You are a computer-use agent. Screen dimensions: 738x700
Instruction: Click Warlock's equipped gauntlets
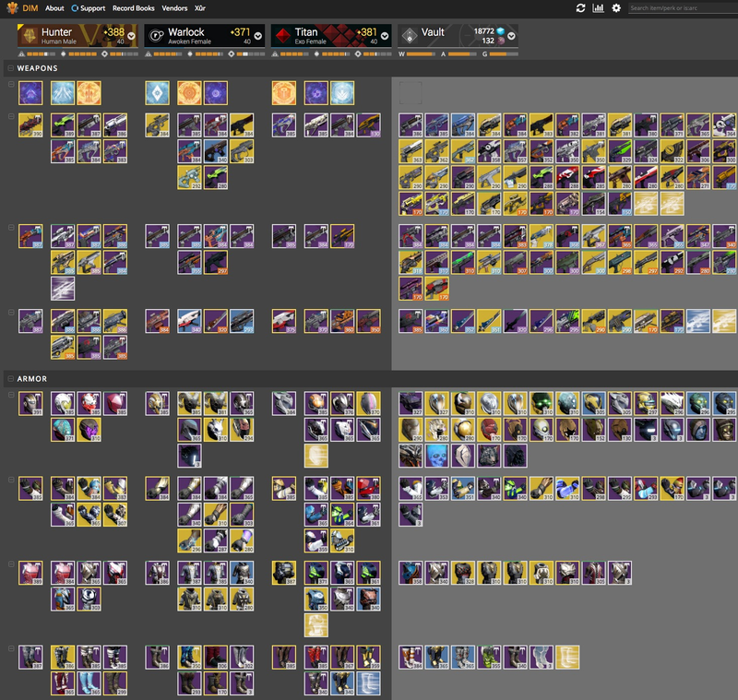[157, 488]
